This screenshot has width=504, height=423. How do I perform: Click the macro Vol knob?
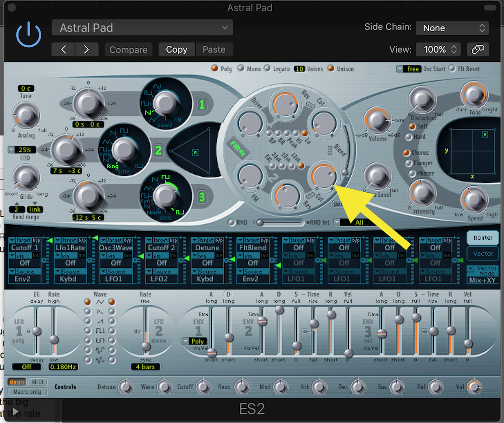(x=474, y=387)
